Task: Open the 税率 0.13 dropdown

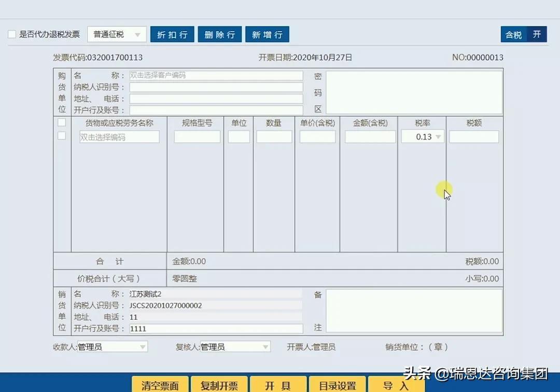Action: tap(423, 137)
